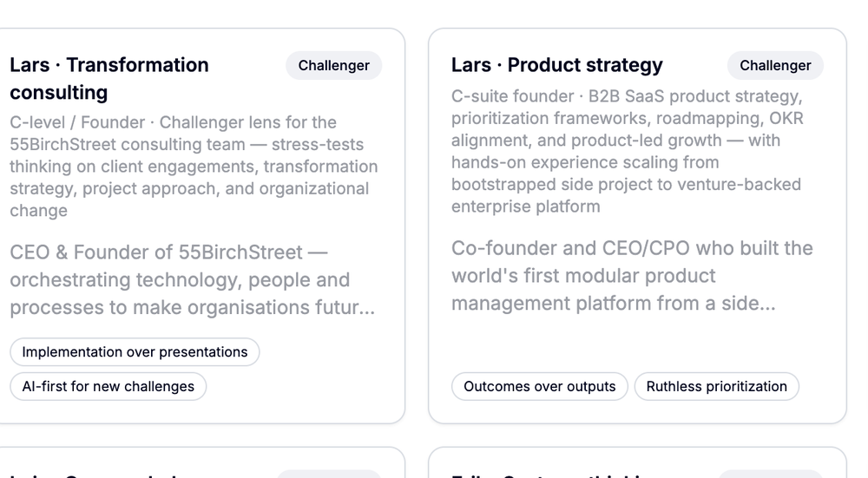Open the partially visible bottom-left card

tap(200, 464)
